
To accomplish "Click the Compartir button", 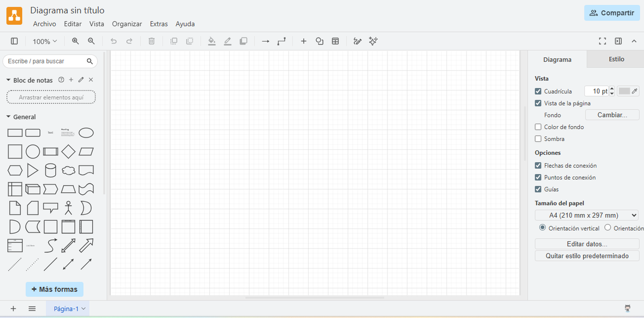I will coord(611,13).
